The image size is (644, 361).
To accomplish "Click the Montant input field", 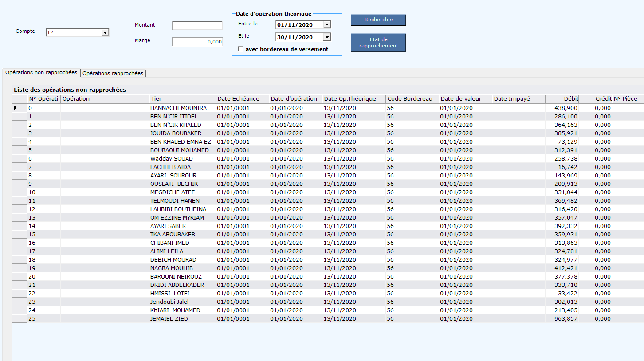I will click(x=197, y=25).
